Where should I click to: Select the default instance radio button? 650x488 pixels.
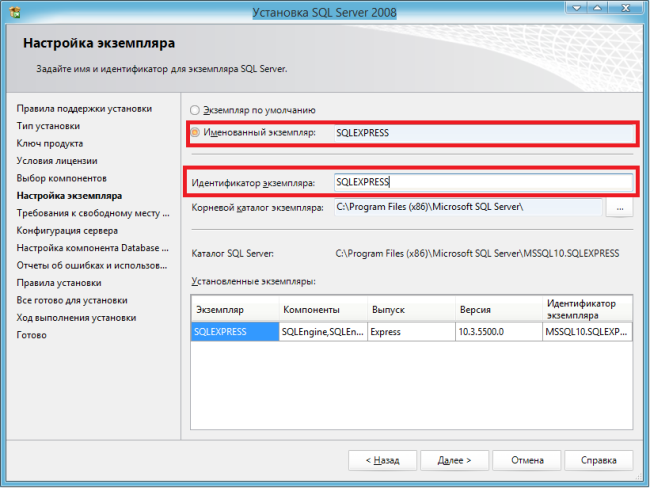[195, 110]
